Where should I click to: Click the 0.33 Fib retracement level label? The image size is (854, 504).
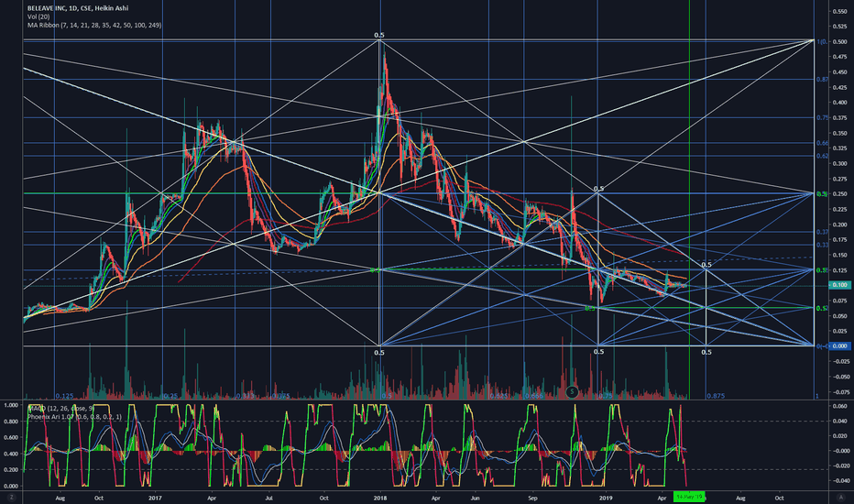tap(822, 246)
